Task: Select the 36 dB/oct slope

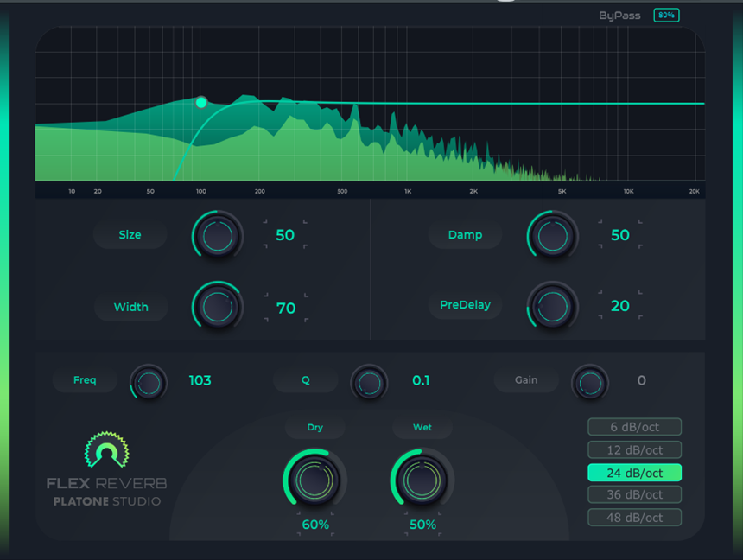Action: (x=634, y=494)
